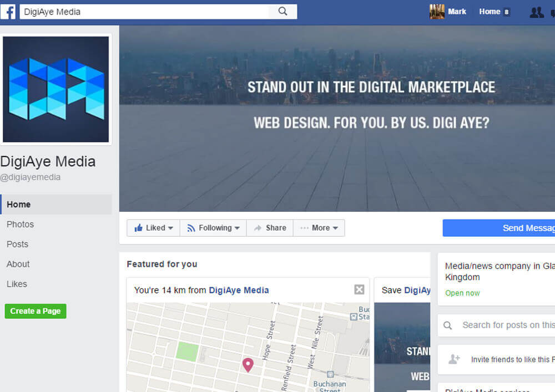Click the DigiAye Media search field
Viewport: 555px width, 392px height.
pyautogui.click(x=144, y=12)
